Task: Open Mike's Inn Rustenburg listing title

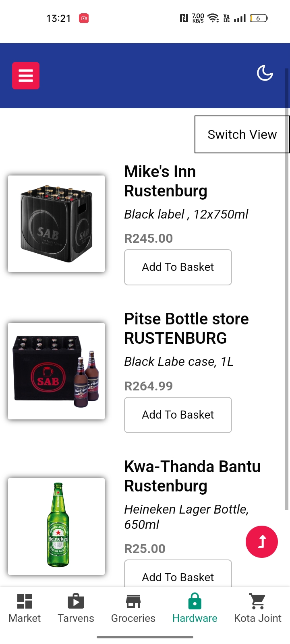Action: 166,181
